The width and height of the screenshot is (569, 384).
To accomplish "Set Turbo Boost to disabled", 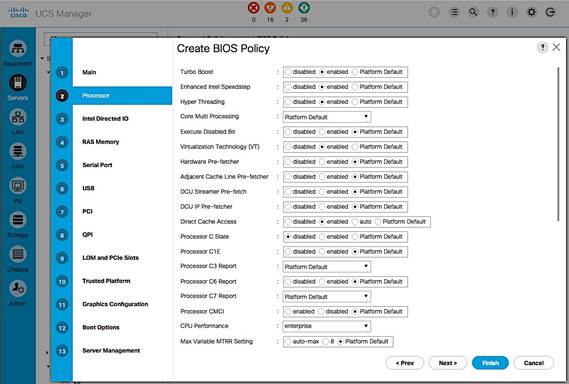I will [x=288, y=72].
